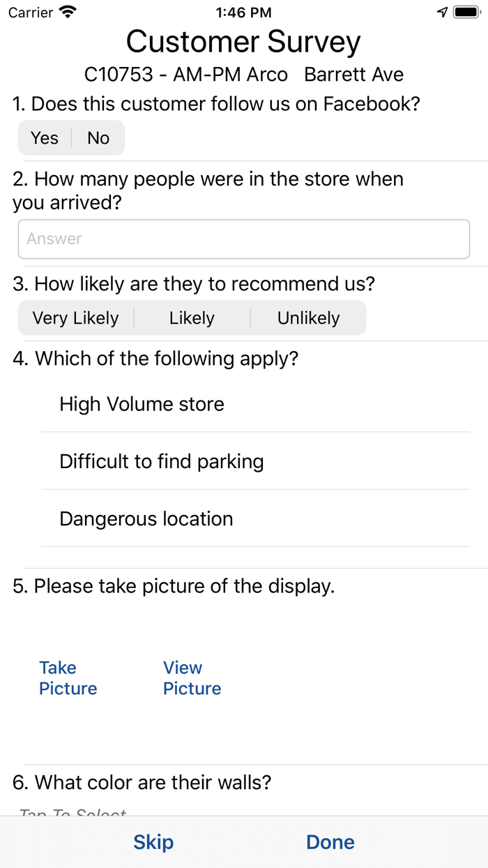
Task: Tap the location arrow icon in status bar
Action: tap(442, 13)
